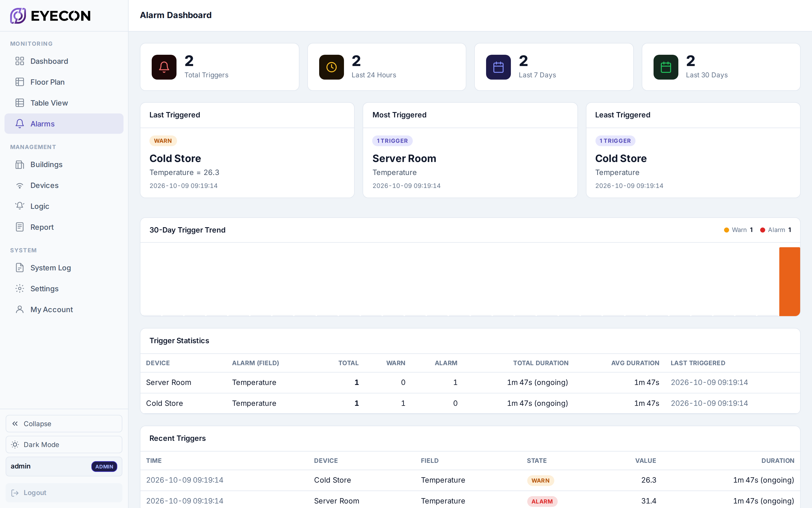
Task: Click Server Room in Most Triggered card
Action: 404,158
